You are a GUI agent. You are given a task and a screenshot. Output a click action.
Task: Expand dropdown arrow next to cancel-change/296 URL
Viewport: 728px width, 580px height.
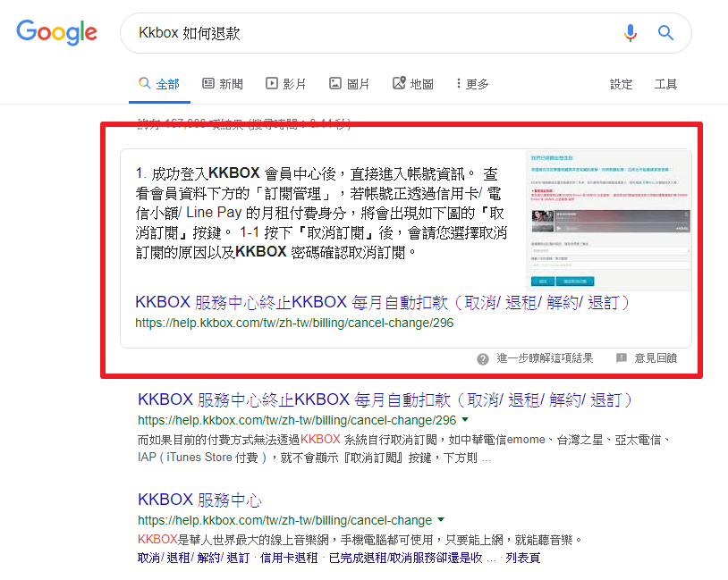465,419
